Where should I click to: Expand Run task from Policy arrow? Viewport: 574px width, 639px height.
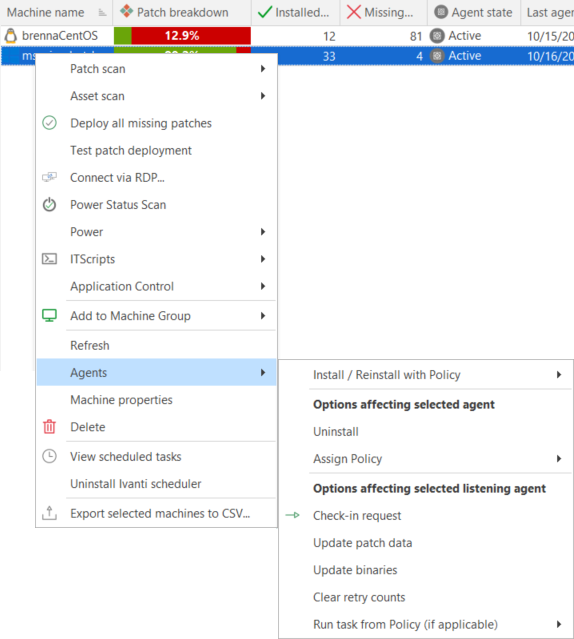point(559,624)
